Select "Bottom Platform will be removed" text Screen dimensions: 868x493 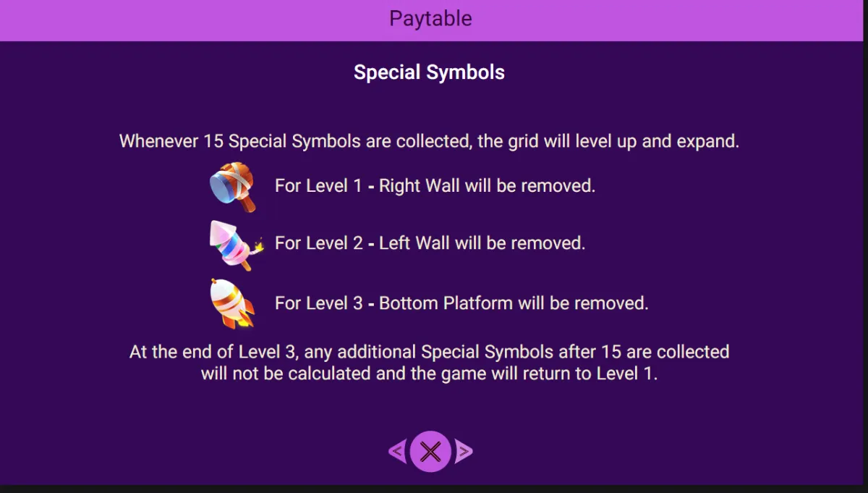[x=514, y=303]
